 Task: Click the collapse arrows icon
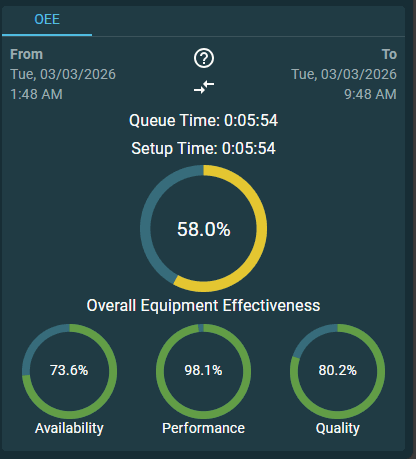click(204, 87)
